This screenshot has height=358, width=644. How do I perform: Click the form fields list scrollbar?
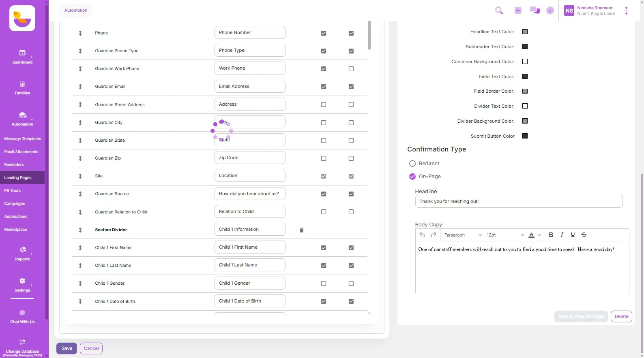pos(369,36)
